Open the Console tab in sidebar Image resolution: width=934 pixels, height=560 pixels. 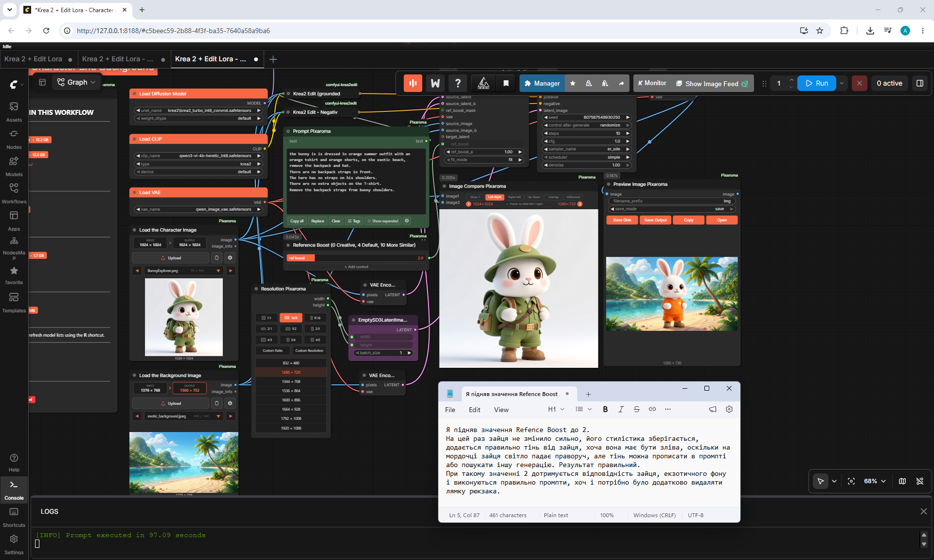coord(14,490)
